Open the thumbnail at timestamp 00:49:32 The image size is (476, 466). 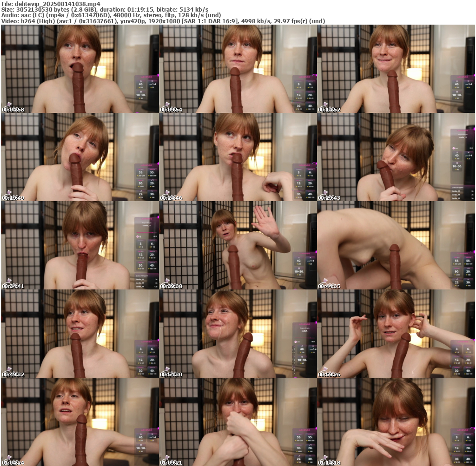click(79, 334)
